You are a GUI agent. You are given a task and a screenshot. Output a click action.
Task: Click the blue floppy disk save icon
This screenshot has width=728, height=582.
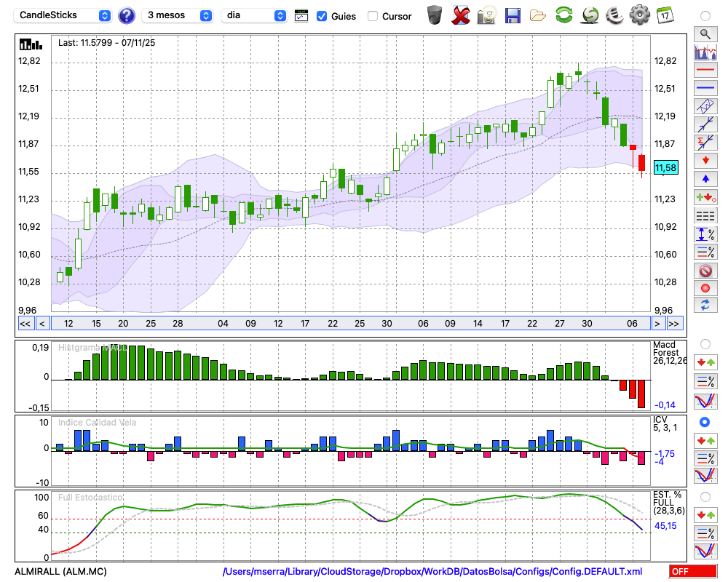pos(513,15)
